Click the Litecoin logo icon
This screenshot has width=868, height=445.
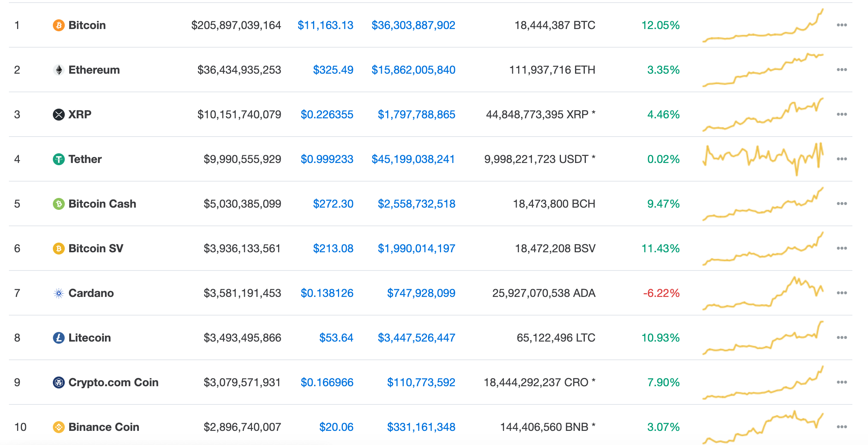58,338
